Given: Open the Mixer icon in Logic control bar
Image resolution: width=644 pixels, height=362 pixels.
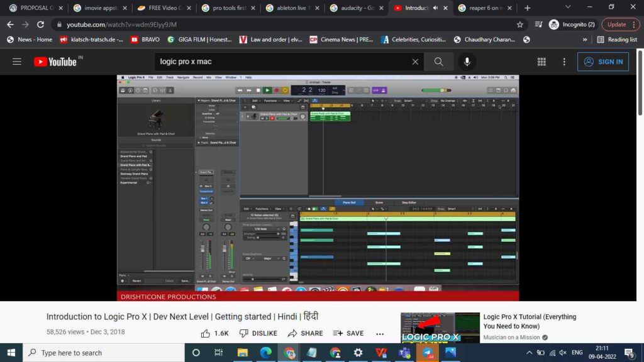Looking at the screenshot, I should point(163,90).
